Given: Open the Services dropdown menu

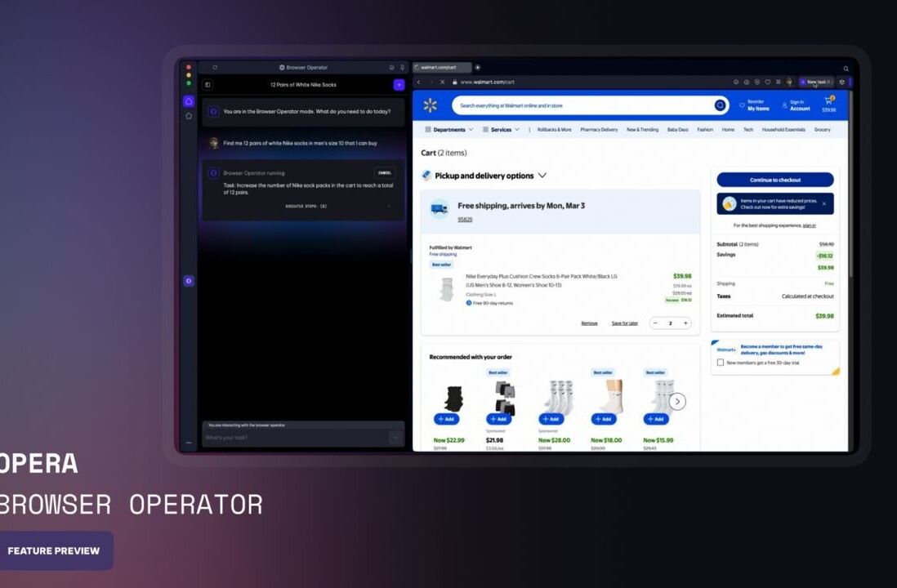Looking at the screenshot, I should tap(500, 130).
